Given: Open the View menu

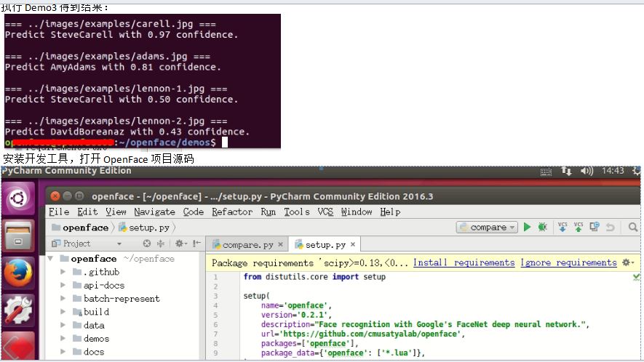Looking at the screenshot, I should click(x=116, y=212).
